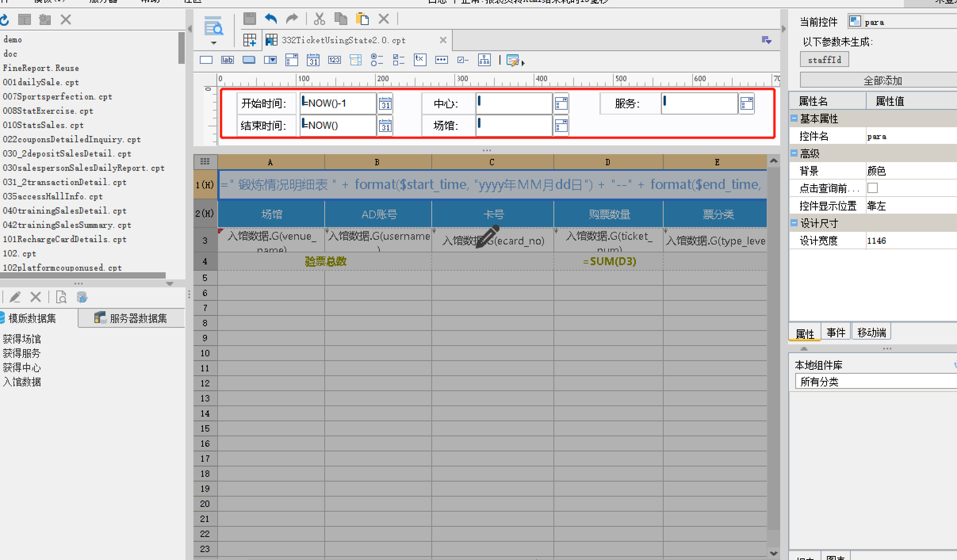Toggle the 点击查询前 checkbox

pyautogui.click(x=873, y=188)
